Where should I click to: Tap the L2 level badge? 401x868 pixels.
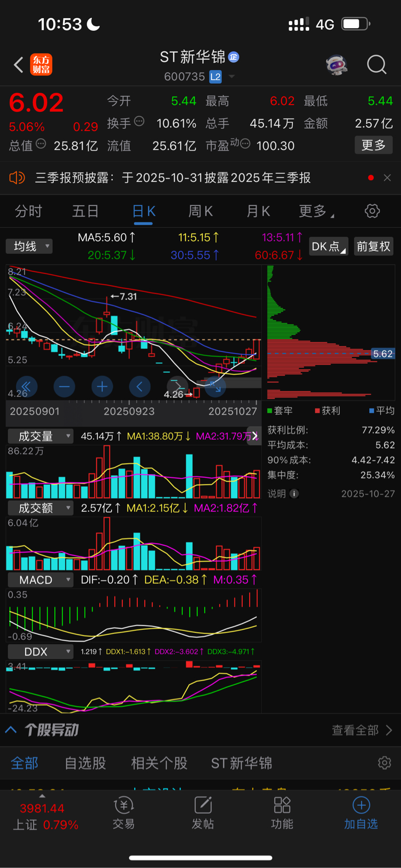pyautogui.click(x=216, y=77)
